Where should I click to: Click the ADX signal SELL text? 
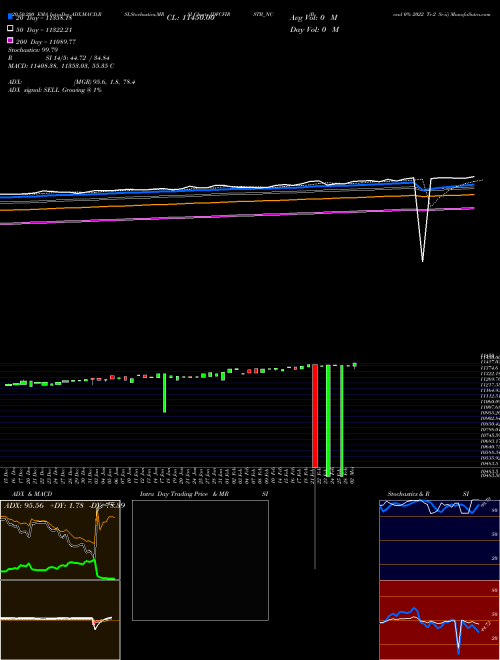pos(55,90)
